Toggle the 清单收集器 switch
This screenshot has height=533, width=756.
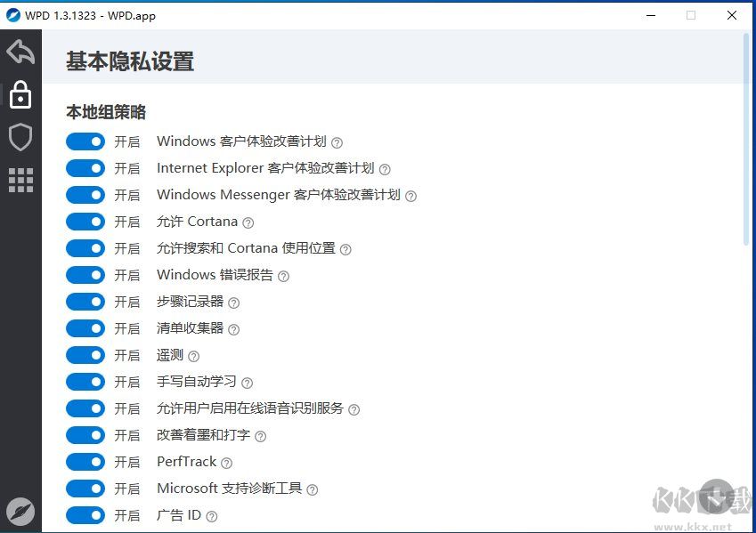(x=85, y=328)
